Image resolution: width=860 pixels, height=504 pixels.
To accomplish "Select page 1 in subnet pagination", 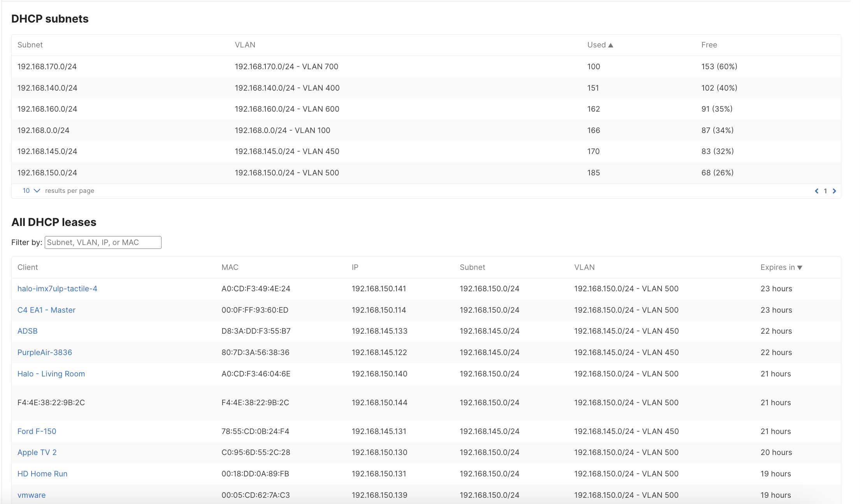I will 826,191.
